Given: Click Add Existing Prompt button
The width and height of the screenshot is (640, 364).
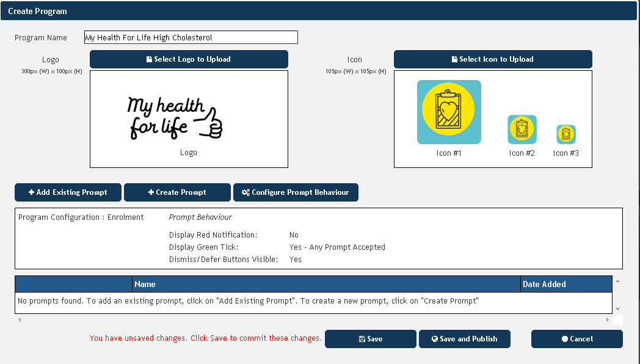Looking at the screenshot, I should coord(68,192).
